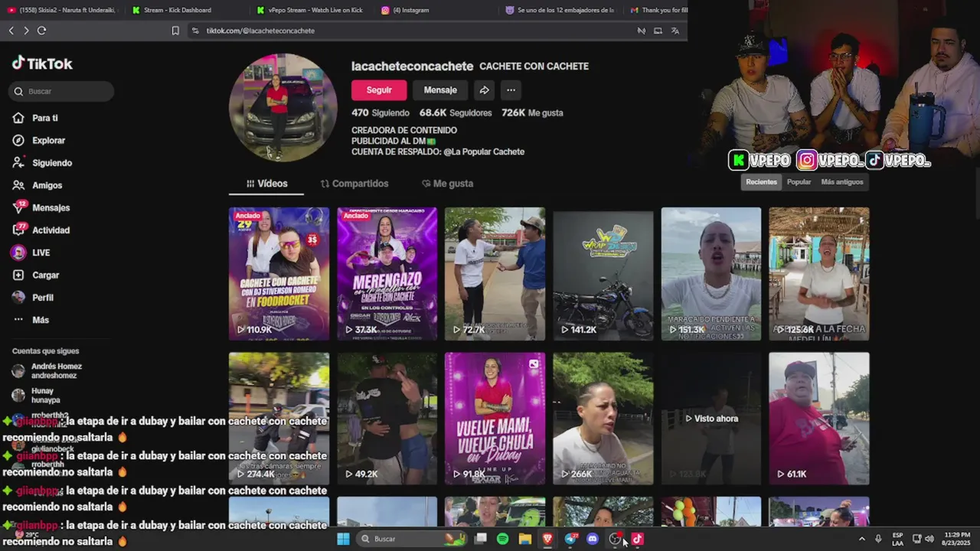
Task: Open Perfil in the sidebar
Action: pyautogui.click(x=33, y=297)
